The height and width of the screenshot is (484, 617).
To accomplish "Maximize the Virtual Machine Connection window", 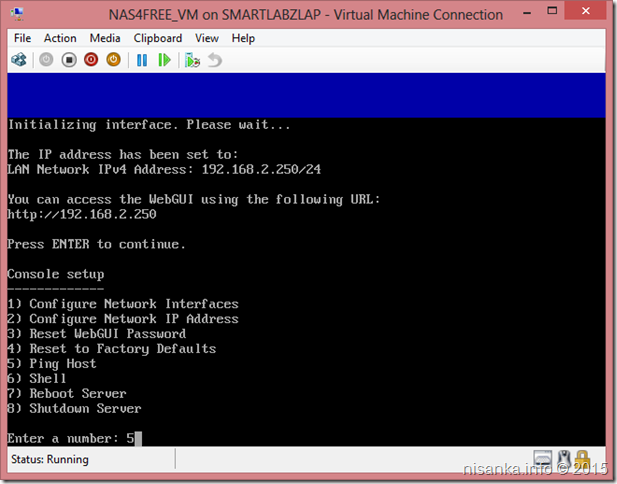I will (x=552, y=11).
